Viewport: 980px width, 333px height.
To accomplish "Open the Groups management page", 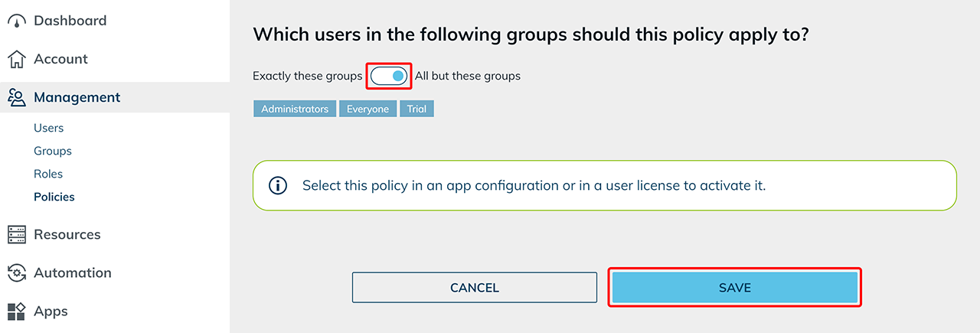I will [x=53, y=151].
